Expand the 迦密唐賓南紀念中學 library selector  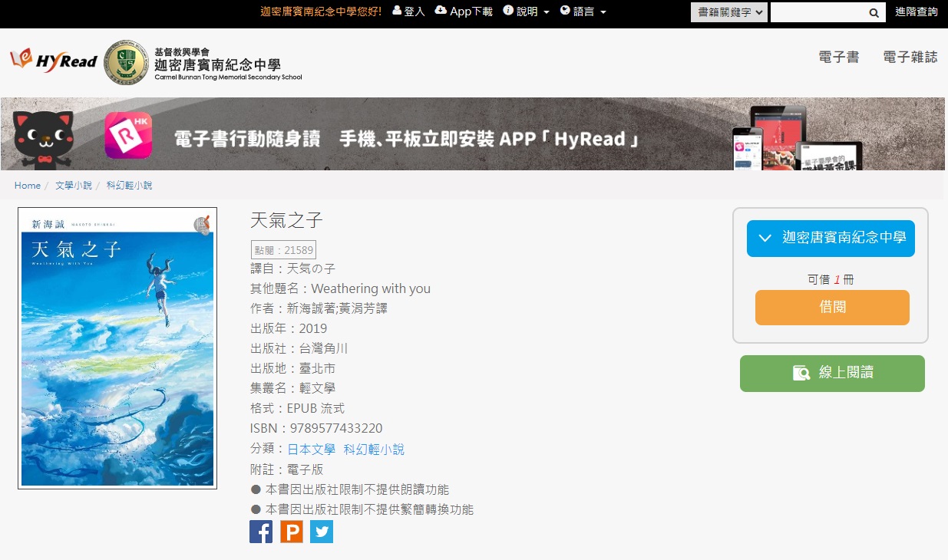point(831,239)
